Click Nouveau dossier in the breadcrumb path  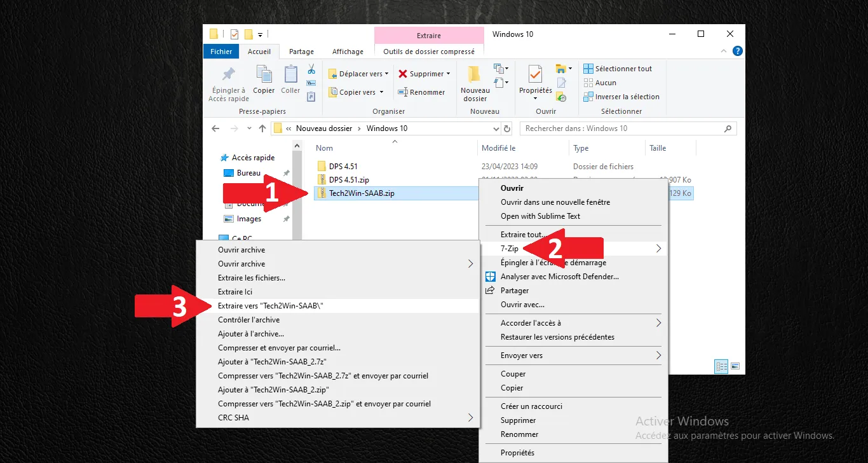[323, 128]
